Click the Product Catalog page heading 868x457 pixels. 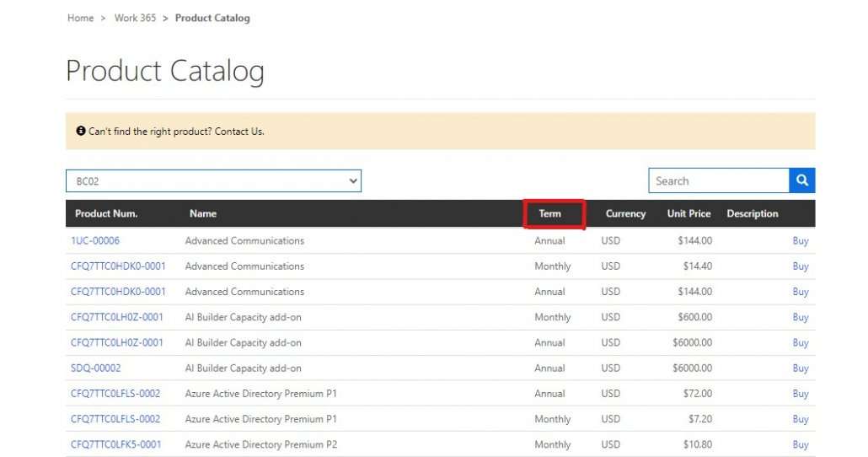click(x=165, y=71)
